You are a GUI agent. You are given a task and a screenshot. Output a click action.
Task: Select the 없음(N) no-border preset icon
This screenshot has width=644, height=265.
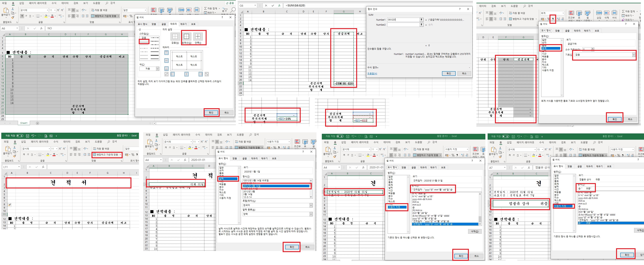[x=175, y=37]
